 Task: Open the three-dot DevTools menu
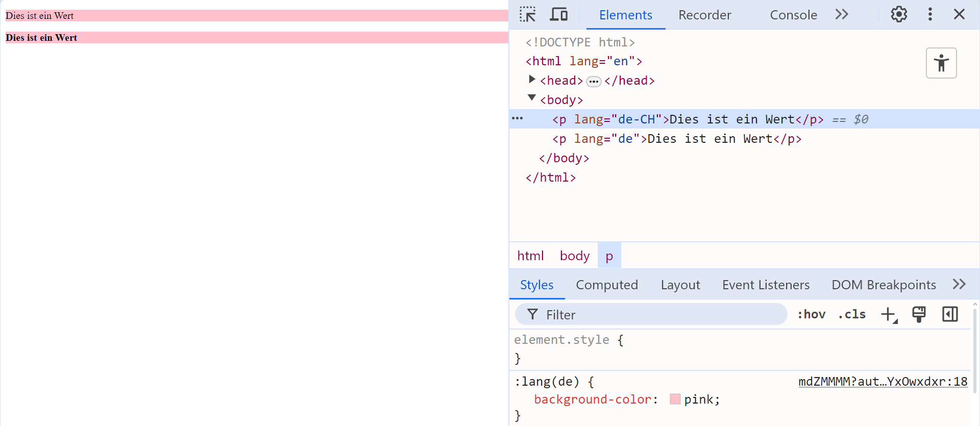(930, 14)
